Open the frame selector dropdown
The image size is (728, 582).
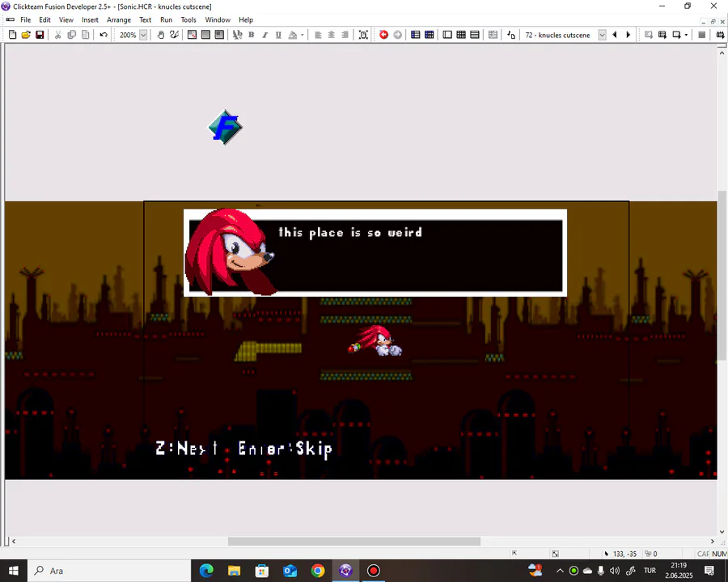602,35
